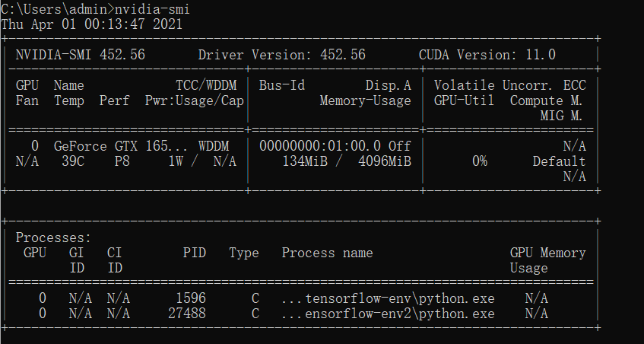Click the Type column header
644x344 pixels.
tap(244, 253)
